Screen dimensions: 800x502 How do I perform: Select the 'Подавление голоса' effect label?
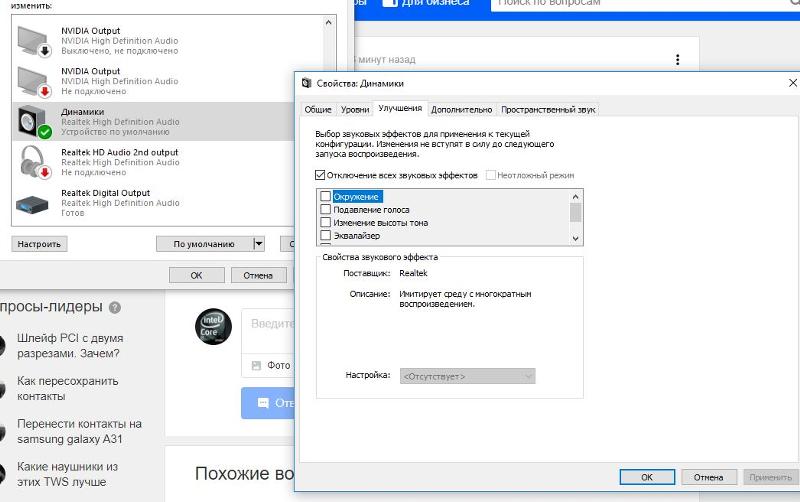pyautogui.click(x=371, y=210)
